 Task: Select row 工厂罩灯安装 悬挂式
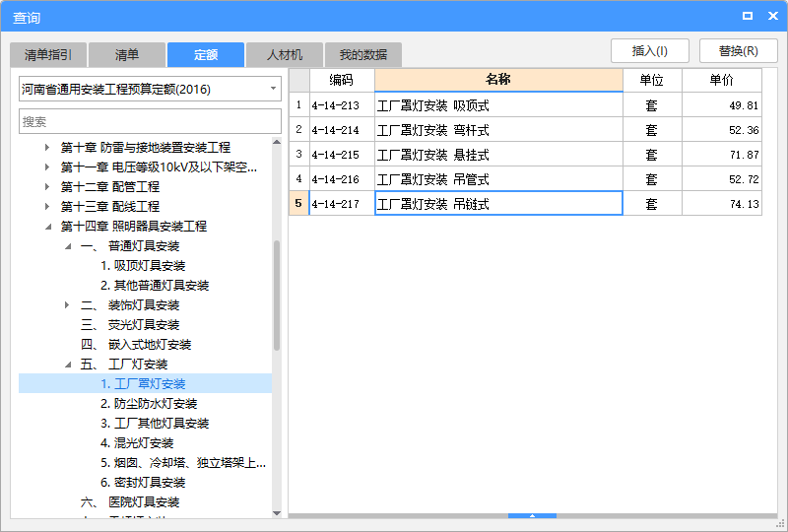[498, 155]
